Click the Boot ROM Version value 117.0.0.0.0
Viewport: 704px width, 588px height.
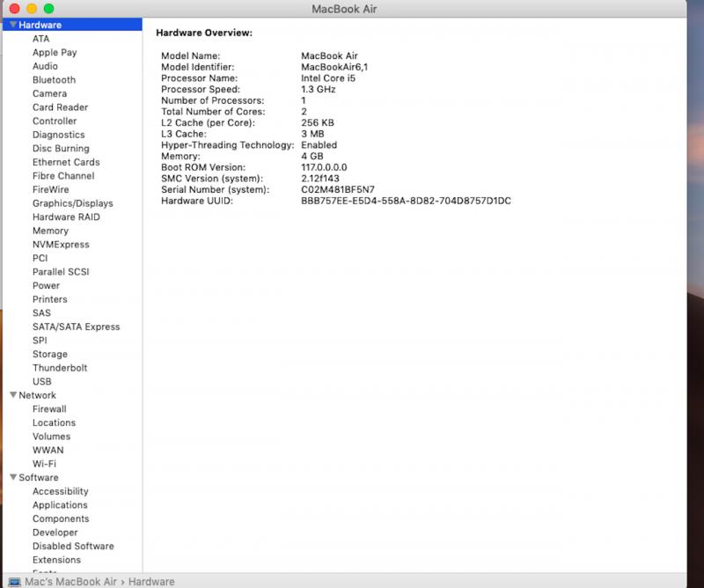pyautogui.click(x=324, y=167)
